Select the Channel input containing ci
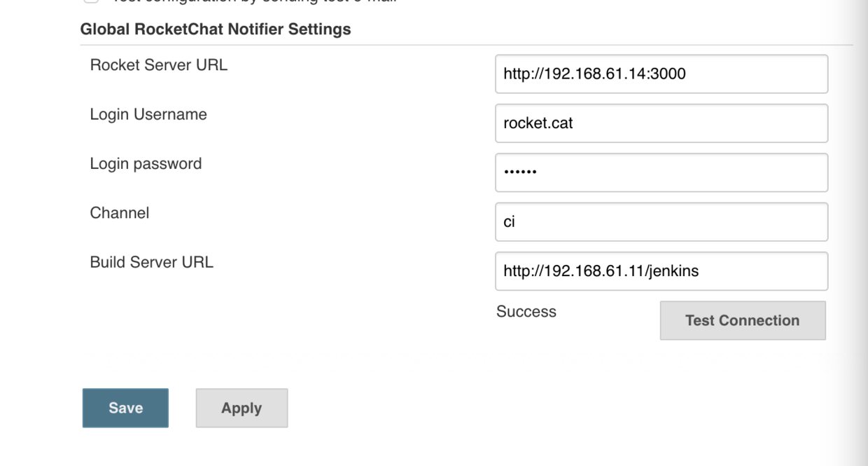 (x=661, y=221)
